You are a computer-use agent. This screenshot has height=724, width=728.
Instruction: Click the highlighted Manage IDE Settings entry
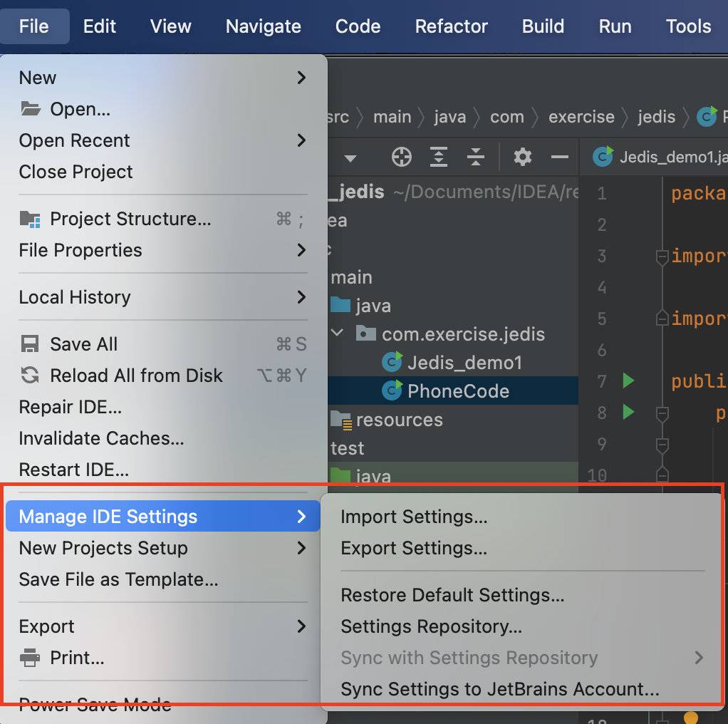(x=163, y=517)
